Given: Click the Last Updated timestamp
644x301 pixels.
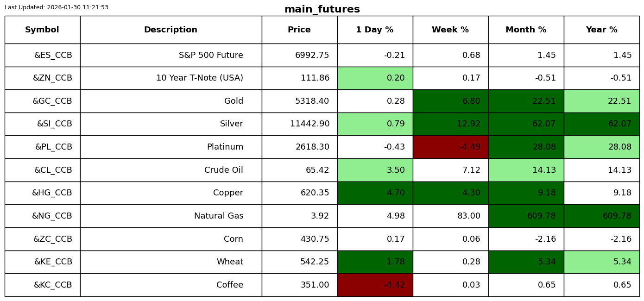Looking at the screenshot, I should pos(57,7).
